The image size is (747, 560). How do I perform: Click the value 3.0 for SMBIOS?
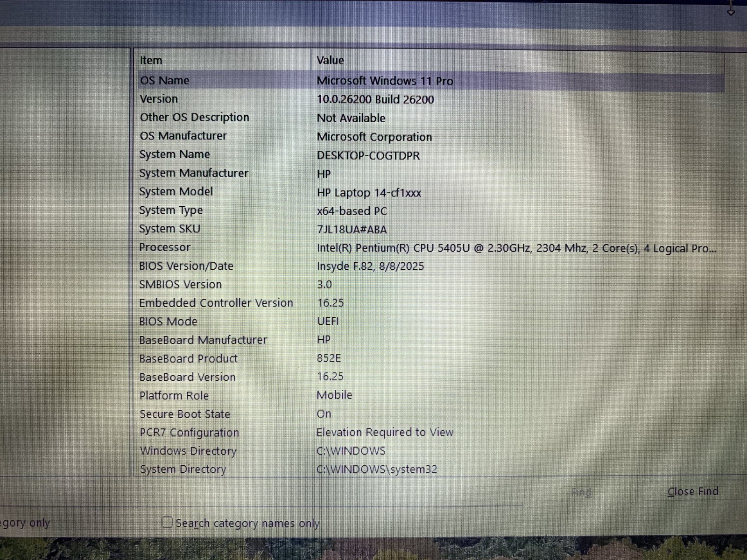pos(324,285)
